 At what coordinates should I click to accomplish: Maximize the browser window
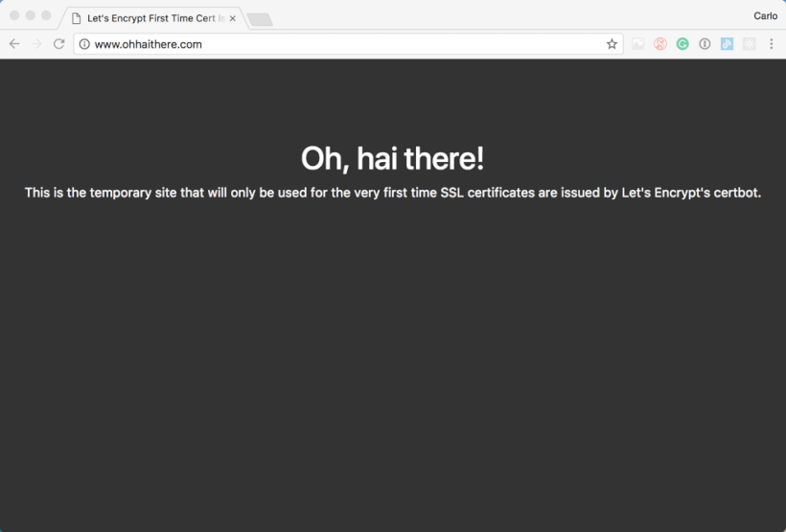pyautogui.click(x=46, y=15)
